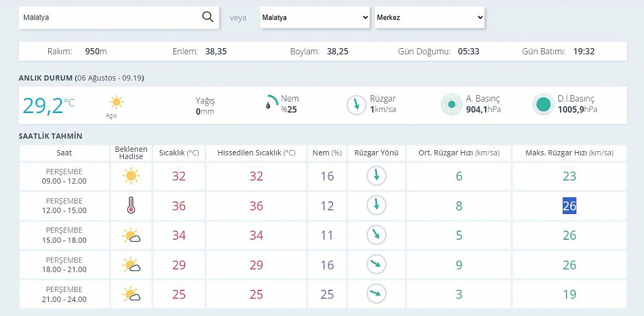Click partly cloudy icon for 15.00-18.00
The width and height of the screenshot is (644, 316).
click(131, 236)
